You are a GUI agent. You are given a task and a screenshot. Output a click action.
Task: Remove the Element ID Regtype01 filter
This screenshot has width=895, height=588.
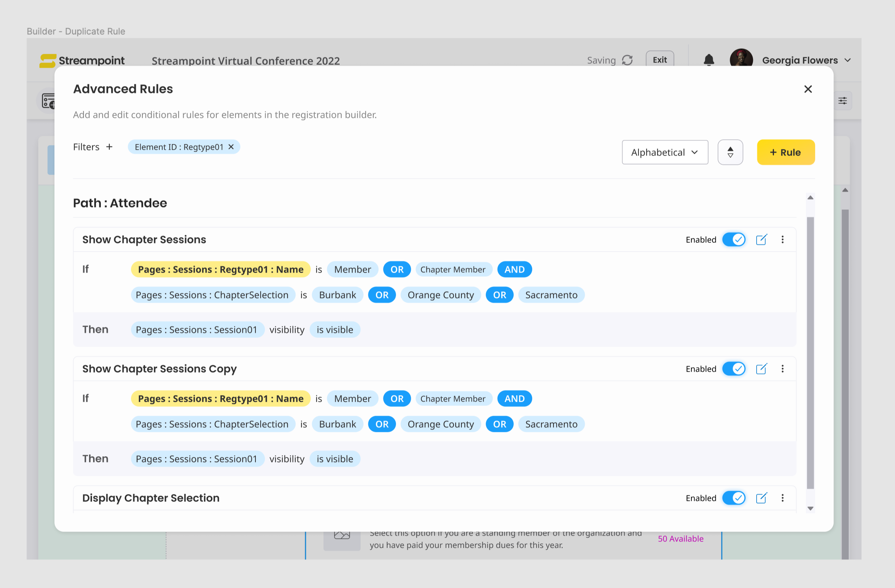[231, 146]
